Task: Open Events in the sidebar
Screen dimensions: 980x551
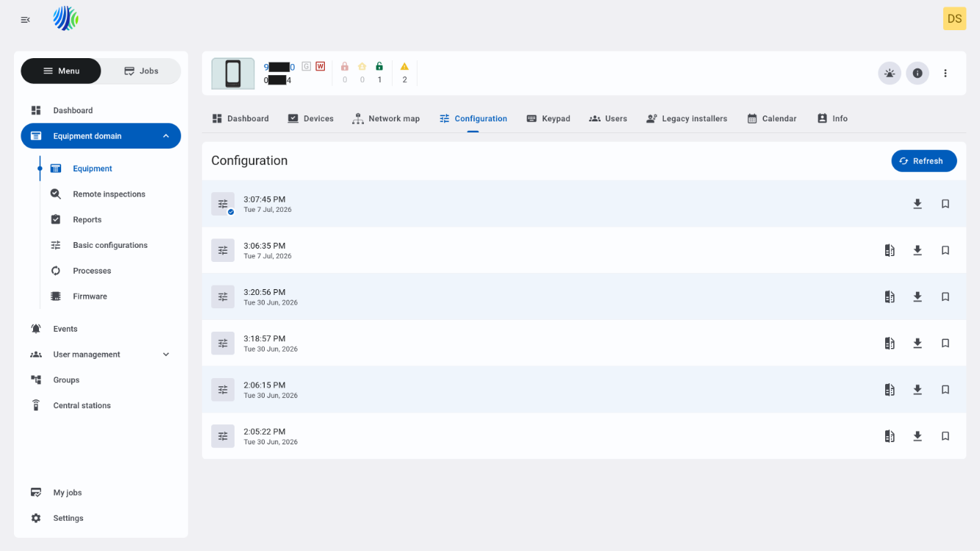Action: pyautogui.click(x=101, y=329)
